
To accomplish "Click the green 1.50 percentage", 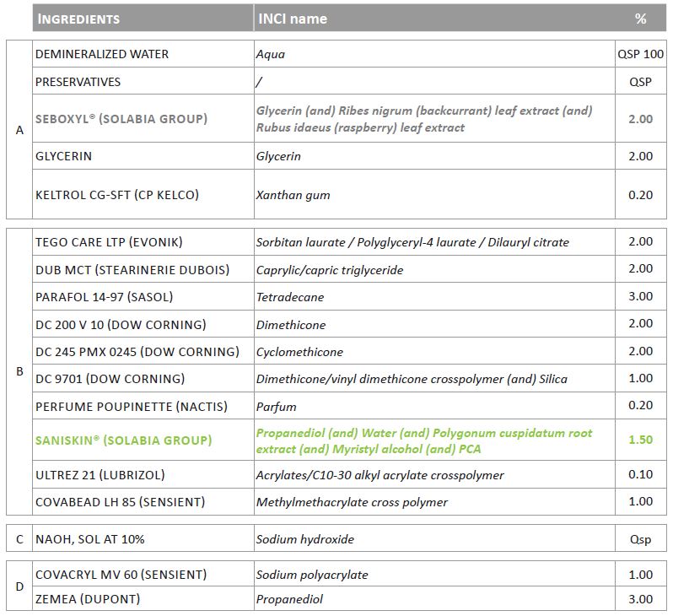I will (x=640, y=440).
